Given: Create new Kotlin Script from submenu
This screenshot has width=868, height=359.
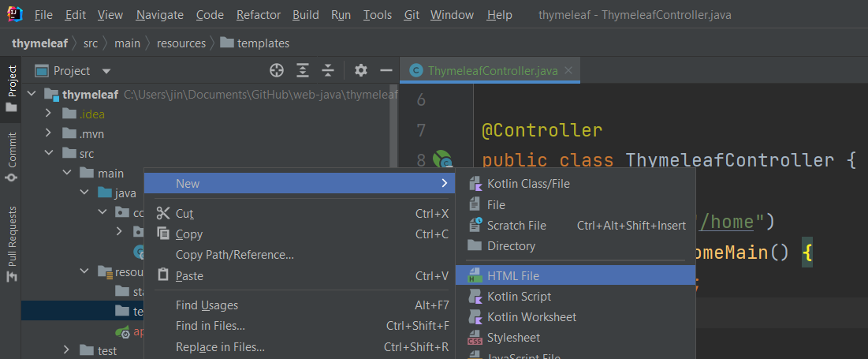Looking at the screenshot, I should [576, 297].
